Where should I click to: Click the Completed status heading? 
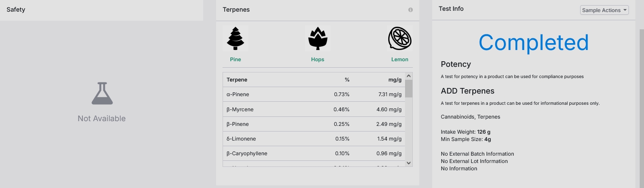pos(534,42)
